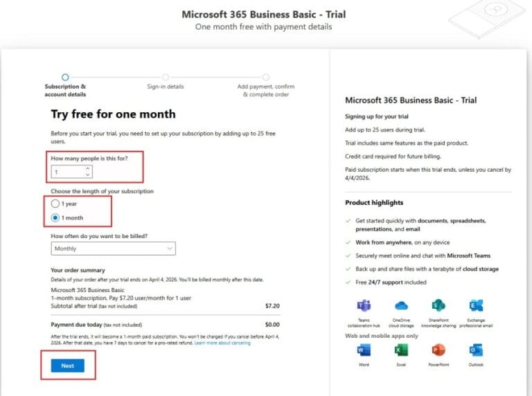
Task: Click 'How often do you want to be billed?' label
Action: [x=99, y=236]
